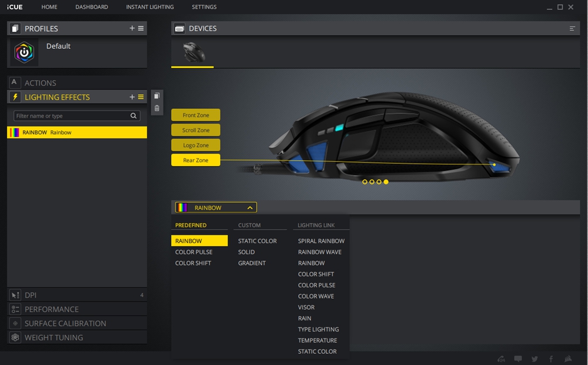Click the Devices panel keyboard icon
Image resolution: width=588 pixels, height=365 pixels.
pos(179,28)
